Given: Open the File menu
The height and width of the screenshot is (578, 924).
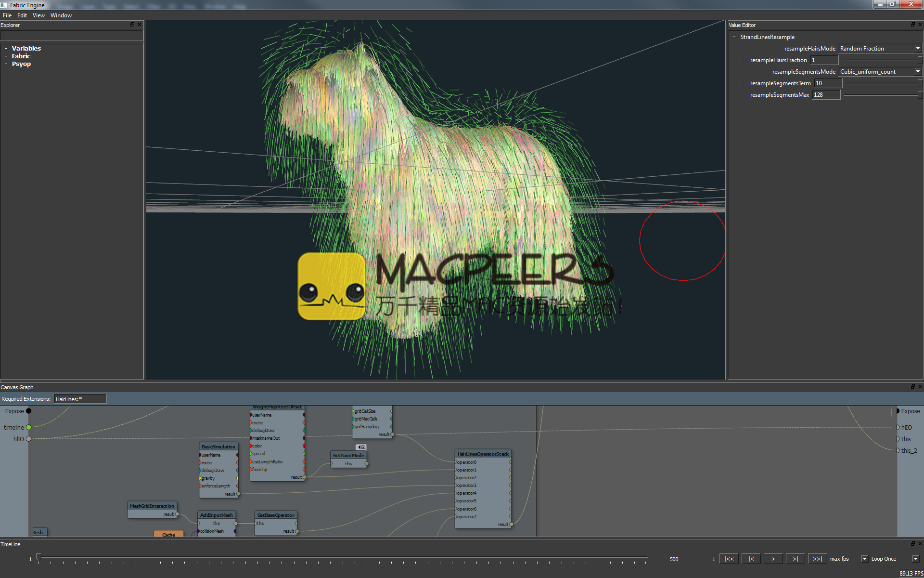Looking at the screenshot, I should 7,15.
